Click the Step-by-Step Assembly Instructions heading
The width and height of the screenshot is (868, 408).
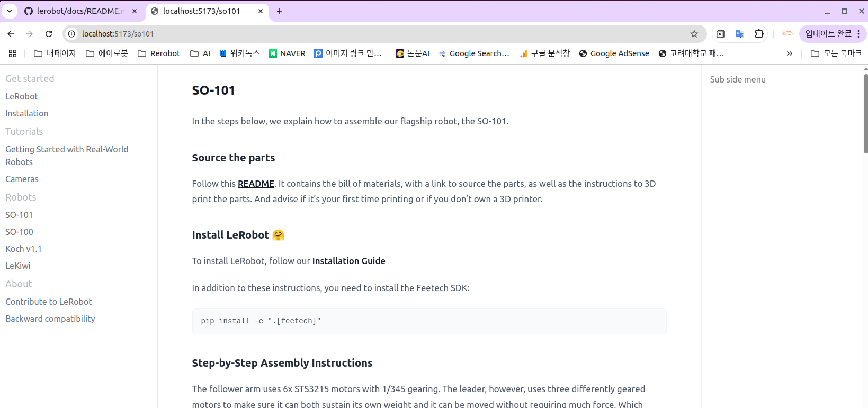282,363
